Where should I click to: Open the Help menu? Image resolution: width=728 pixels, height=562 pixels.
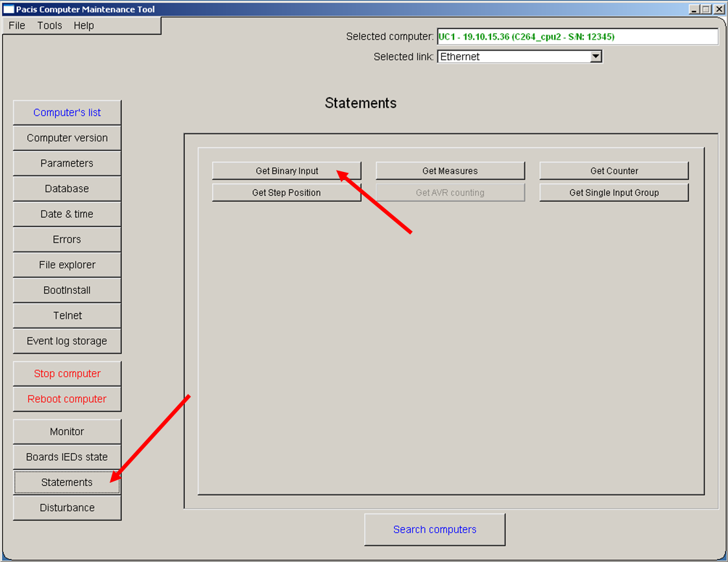(84, 25)
